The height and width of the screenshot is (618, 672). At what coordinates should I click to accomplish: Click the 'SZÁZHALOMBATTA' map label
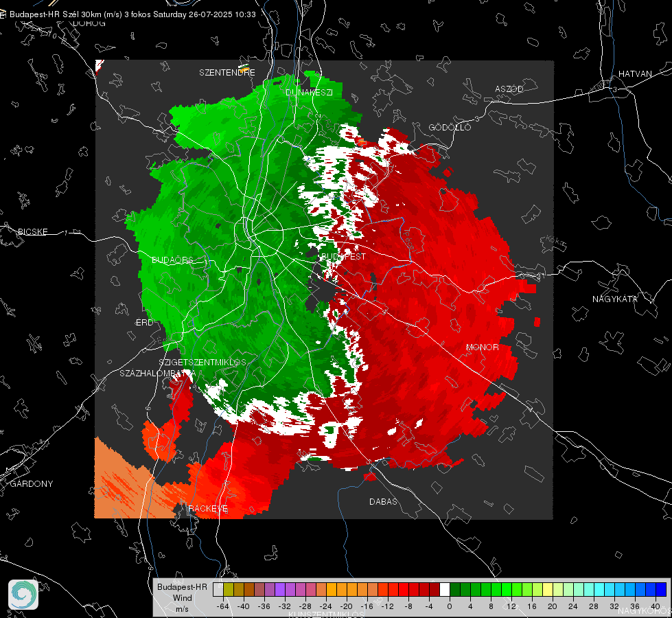(x=158, y=373)
